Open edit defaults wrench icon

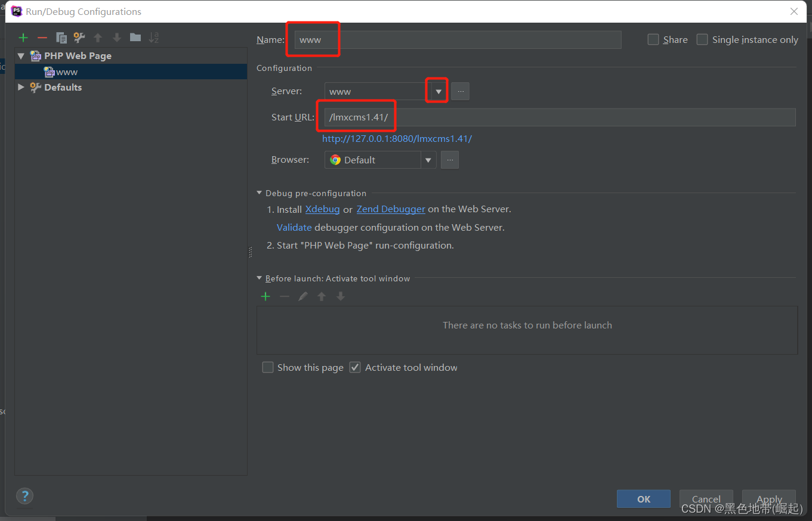click(79, 38)
